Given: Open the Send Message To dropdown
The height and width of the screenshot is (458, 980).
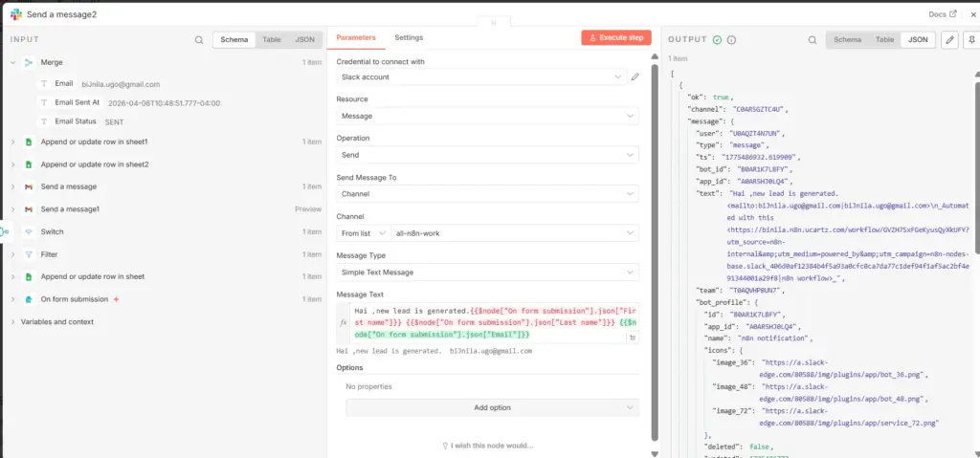Looking at the screenshot, I should click(487, 194).
